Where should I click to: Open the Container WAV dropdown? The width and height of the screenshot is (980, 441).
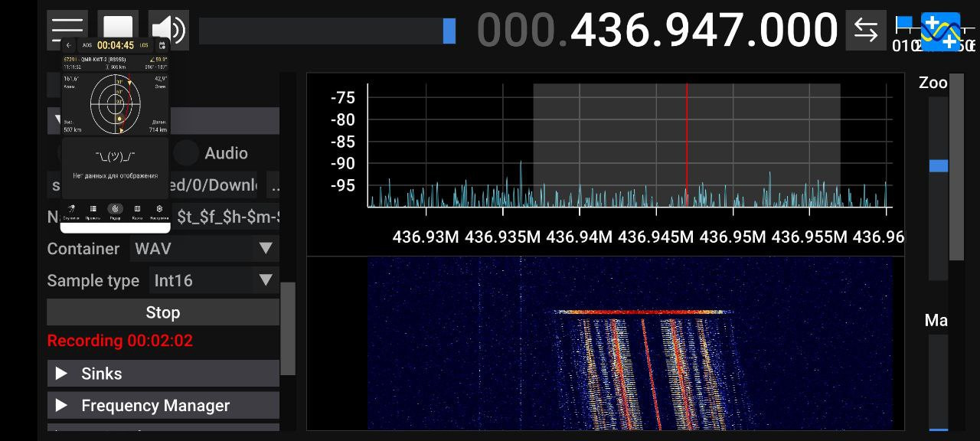pos(204,249)
